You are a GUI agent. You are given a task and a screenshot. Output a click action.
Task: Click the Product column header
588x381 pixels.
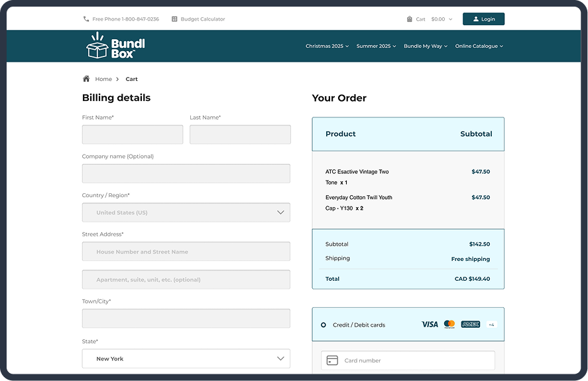341,133
